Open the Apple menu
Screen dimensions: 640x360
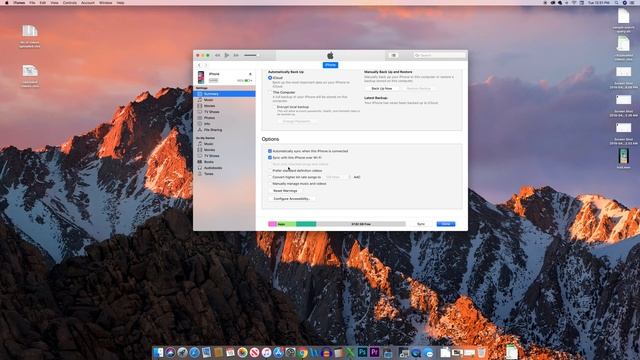coord(6,2)
